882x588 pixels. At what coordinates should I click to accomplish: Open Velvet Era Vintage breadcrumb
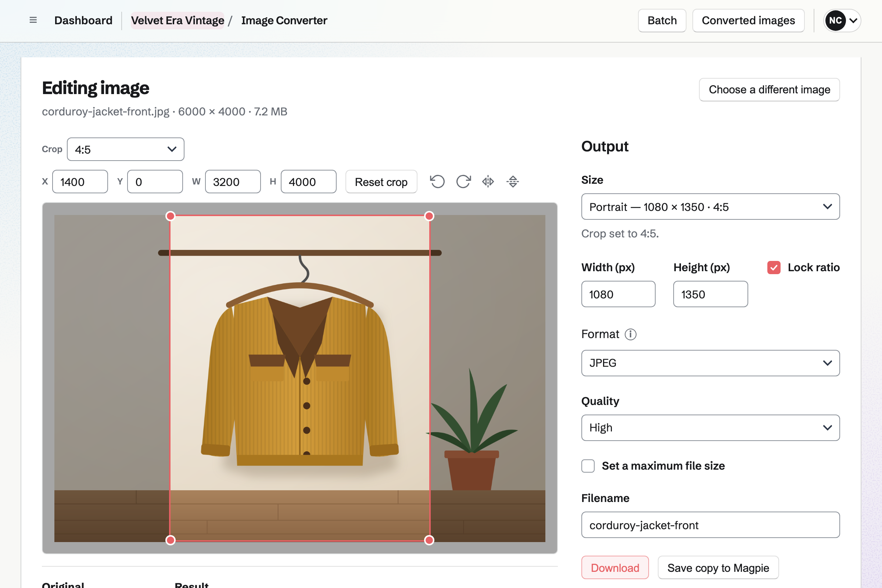[178, 20]
